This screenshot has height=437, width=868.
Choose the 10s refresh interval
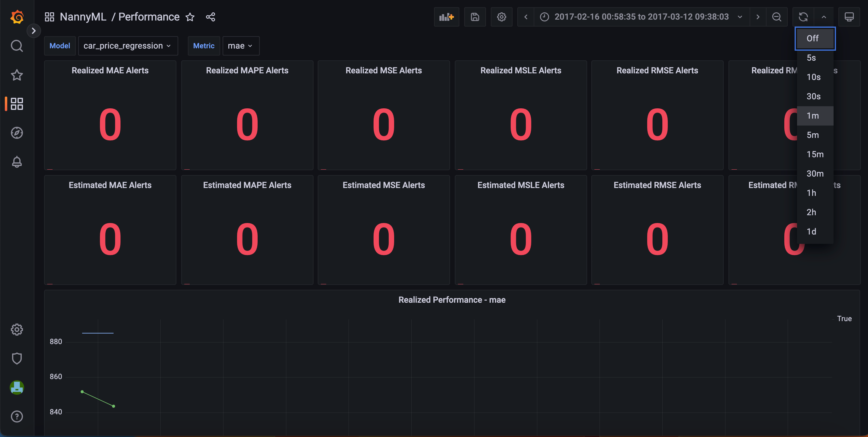(815, 77)
